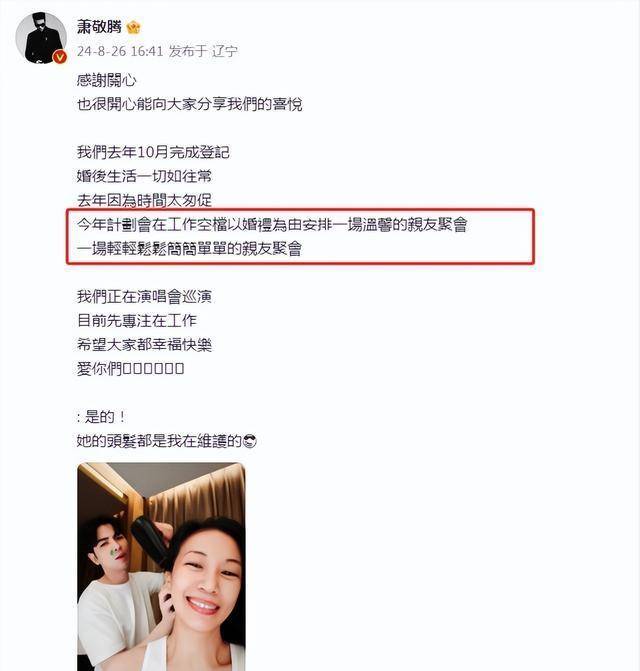Click the line 婚後生活一切如往常
The width and height of the screenshot is (640, 671).
(x=144, y=176)
